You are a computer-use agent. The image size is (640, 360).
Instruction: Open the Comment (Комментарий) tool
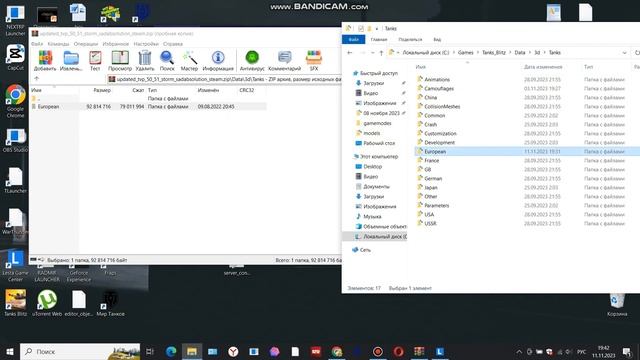pyautogui.click(x=284, y=61)
